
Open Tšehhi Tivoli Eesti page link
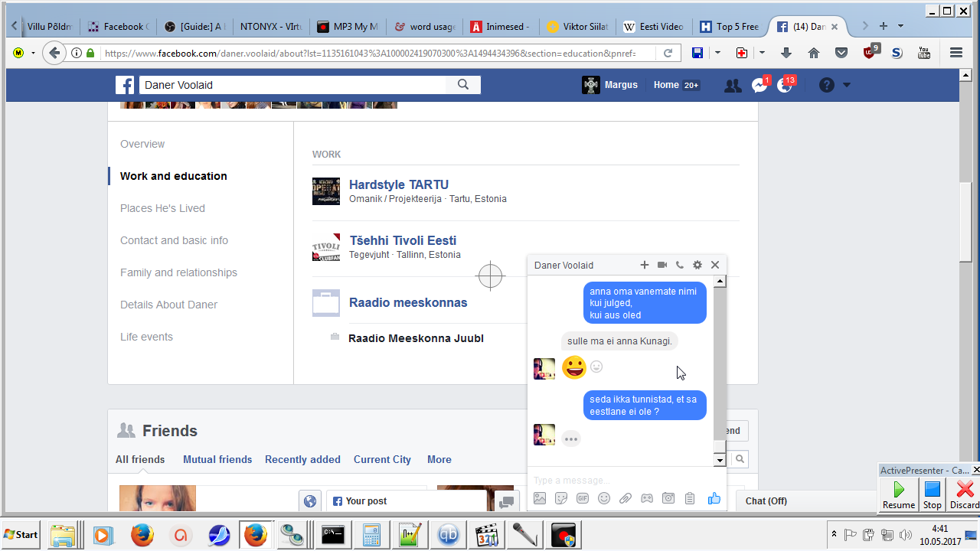[x=403, y=240]
